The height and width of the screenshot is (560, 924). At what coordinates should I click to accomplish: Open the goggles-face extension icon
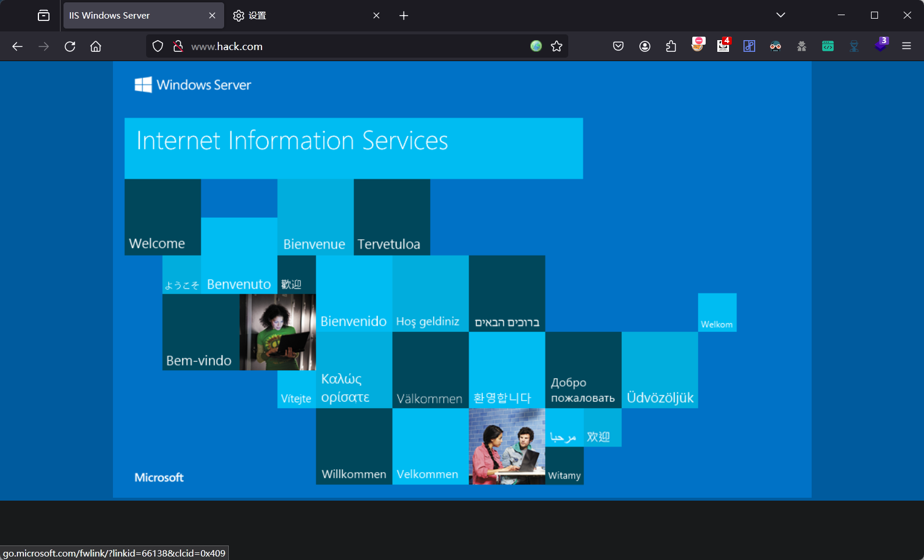(776, 47)
